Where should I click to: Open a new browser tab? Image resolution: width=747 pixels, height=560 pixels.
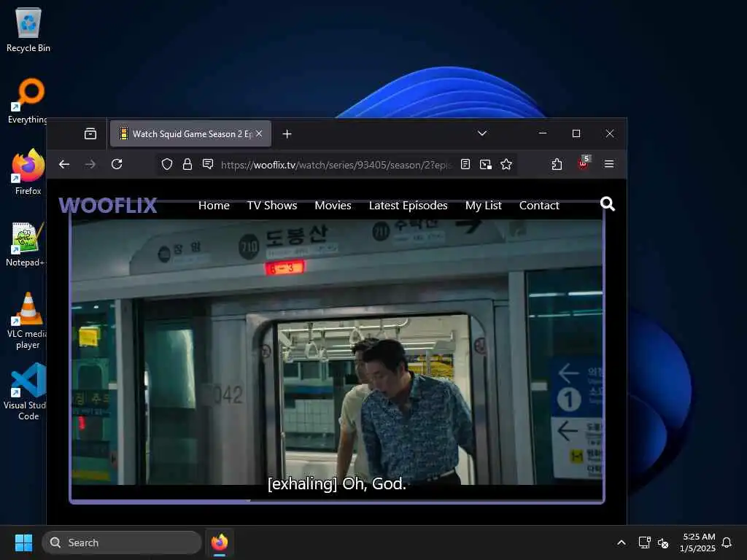click(287, 134)
